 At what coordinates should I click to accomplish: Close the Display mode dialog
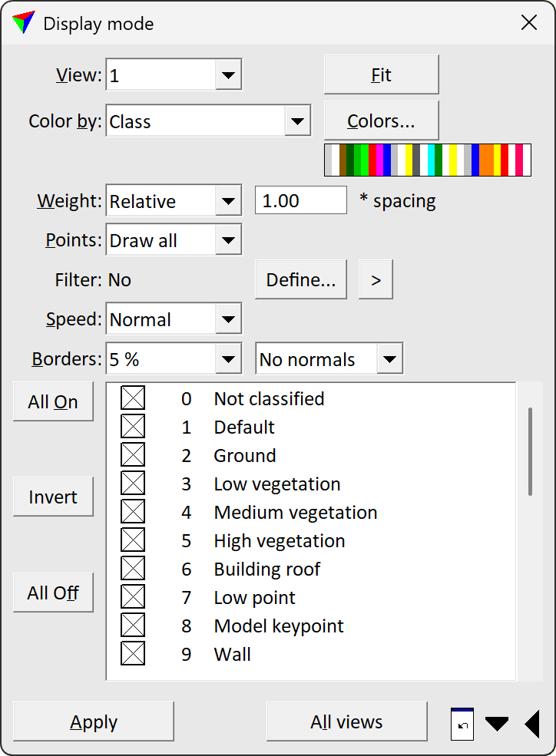(529, 22)
